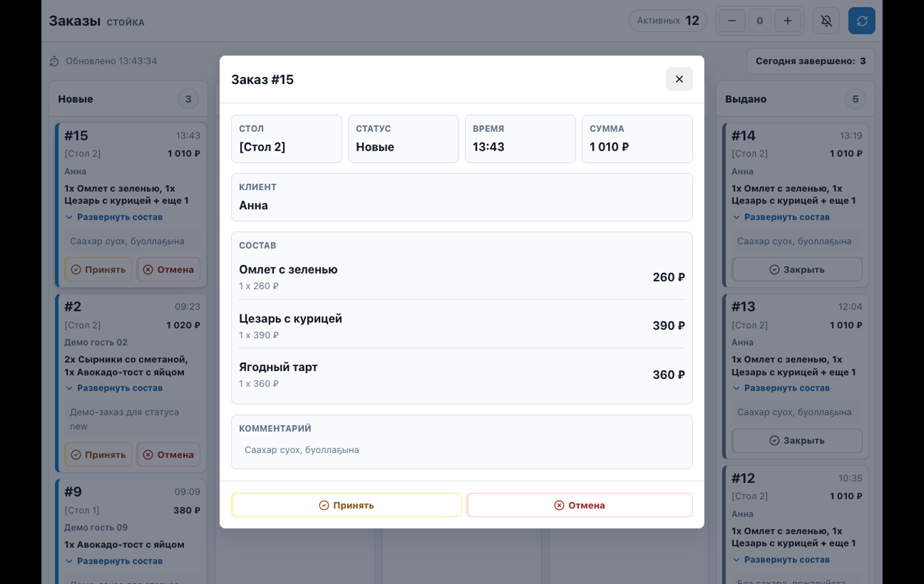
Task: Click the plus stepper button
Action: click(x=787, y=21)
